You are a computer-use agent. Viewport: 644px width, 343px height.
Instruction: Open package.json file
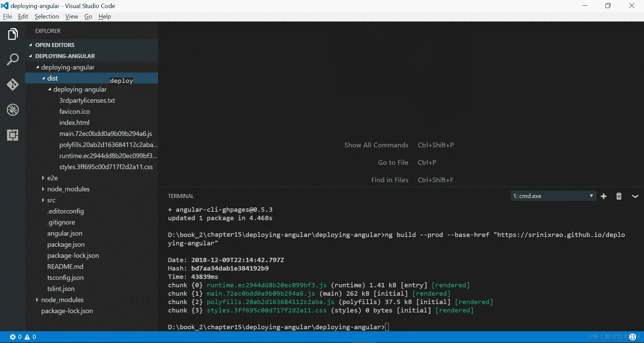pyautogui.click(x=66, y=244)
